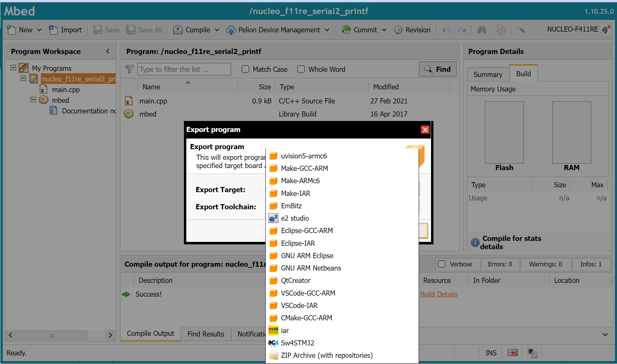Toggle the Verbose checkbox

(442, 264)
